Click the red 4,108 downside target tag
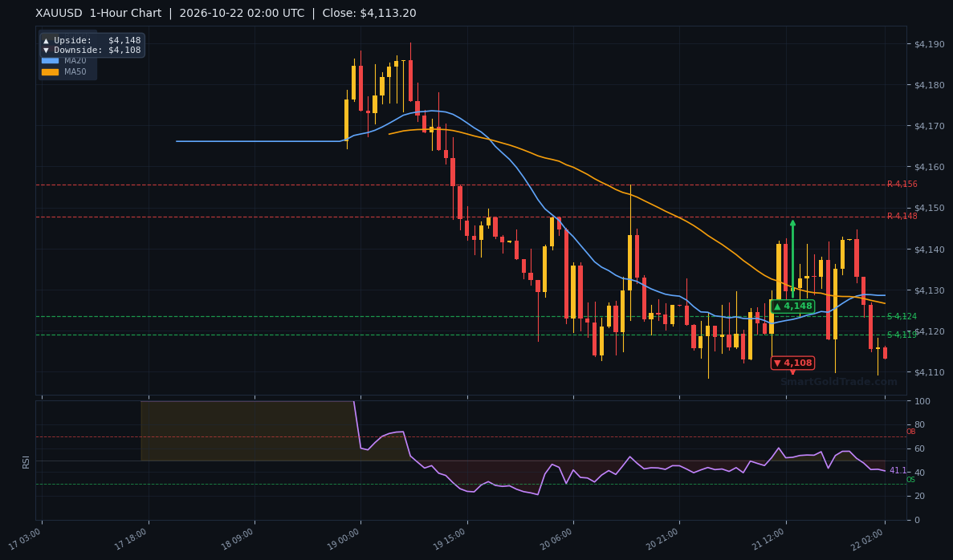The image size is (953, 560). [792, 363]
